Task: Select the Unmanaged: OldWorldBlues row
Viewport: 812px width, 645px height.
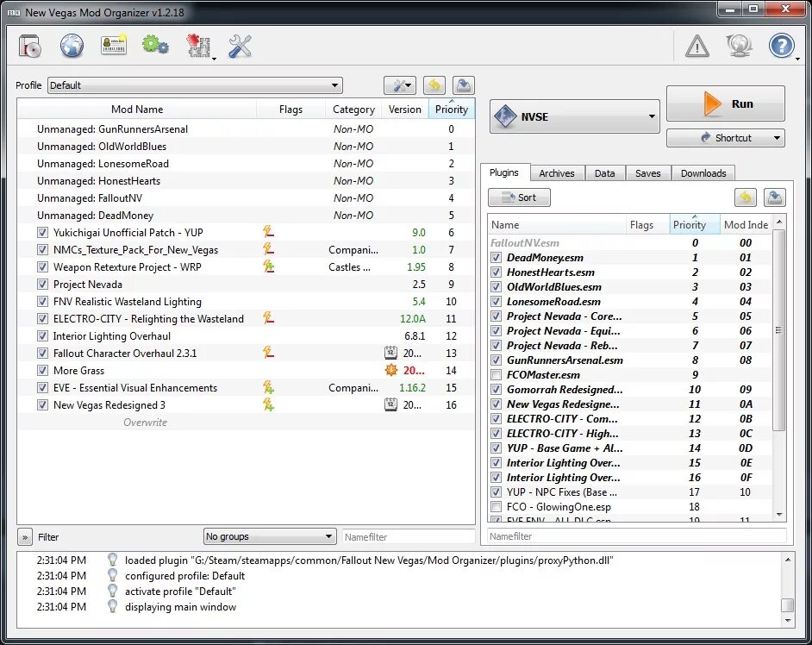Action: tap(246, 147)
